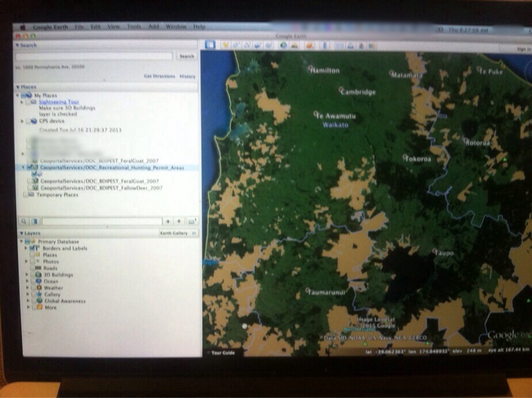
Task: Click View in Google Maps icon
Action: click(372, 45)
